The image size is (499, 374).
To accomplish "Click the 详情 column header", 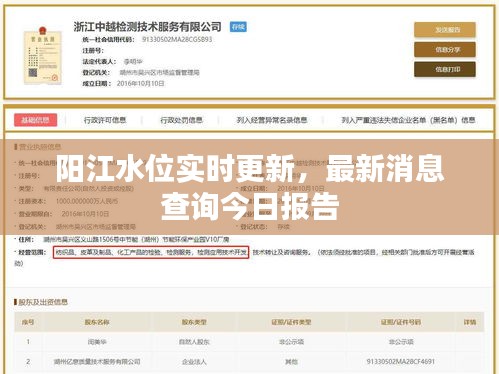I will (470, 322).
